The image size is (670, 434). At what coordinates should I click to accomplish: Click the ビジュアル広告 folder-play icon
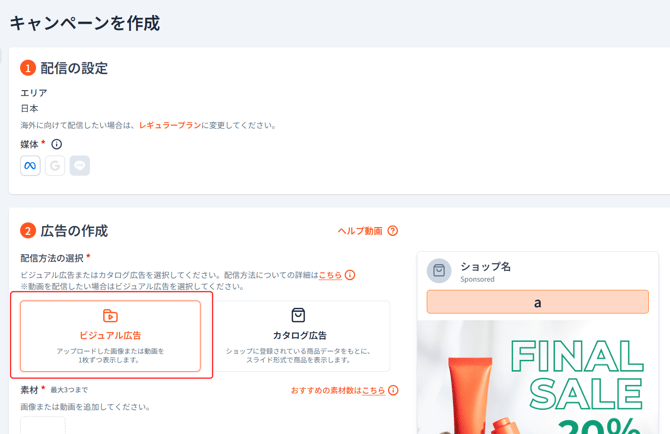[111, 316]
